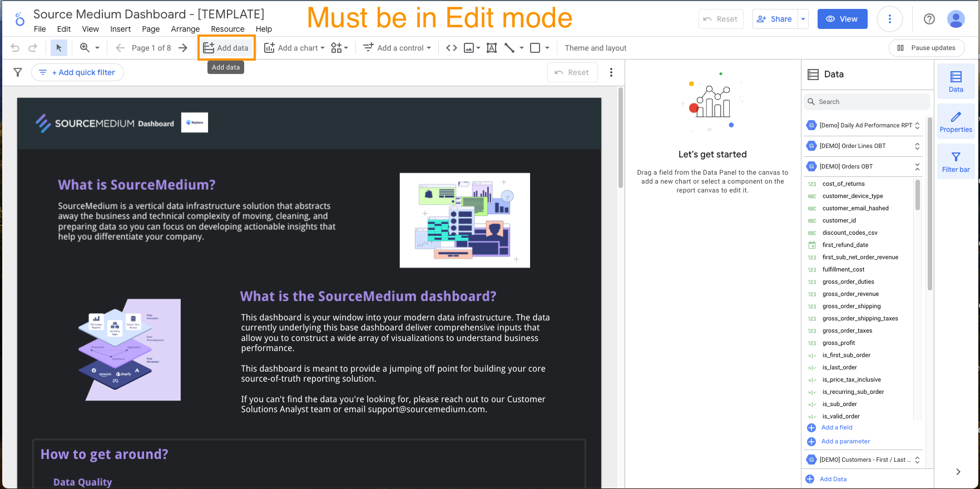The height and width of the screenshot is (489, 980).
Task: Open the Insert menu
Action: pyautogui.click(x=121, y=29)
